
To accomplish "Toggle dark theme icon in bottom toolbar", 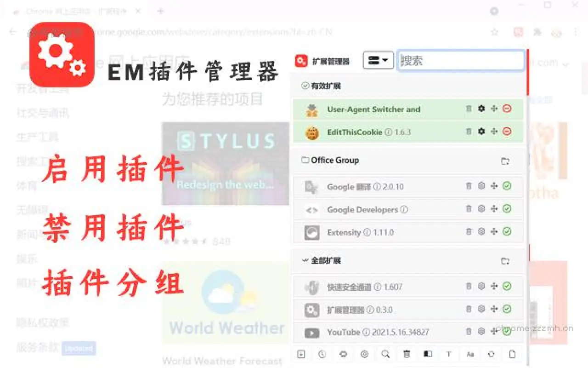I will (x=428, y=354).
